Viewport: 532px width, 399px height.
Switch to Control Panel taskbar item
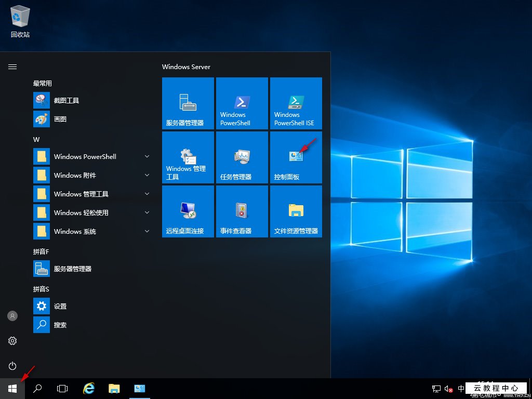[x=139, y=389]
